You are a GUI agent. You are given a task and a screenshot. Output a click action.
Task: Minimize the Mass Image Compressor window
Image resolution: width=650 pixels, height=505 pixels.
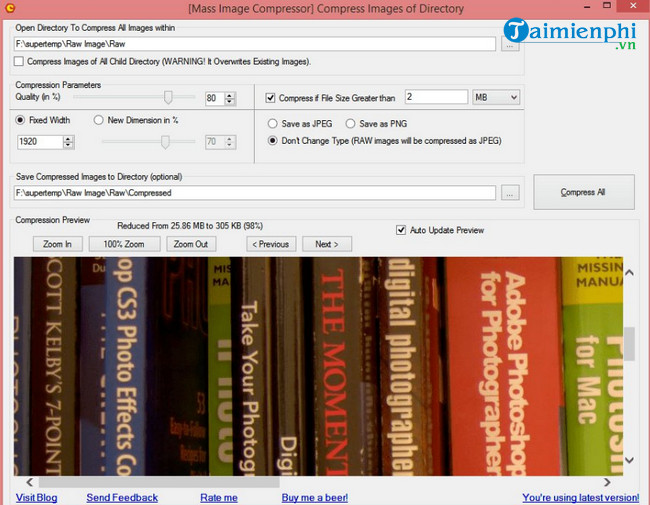click(587, 7)
